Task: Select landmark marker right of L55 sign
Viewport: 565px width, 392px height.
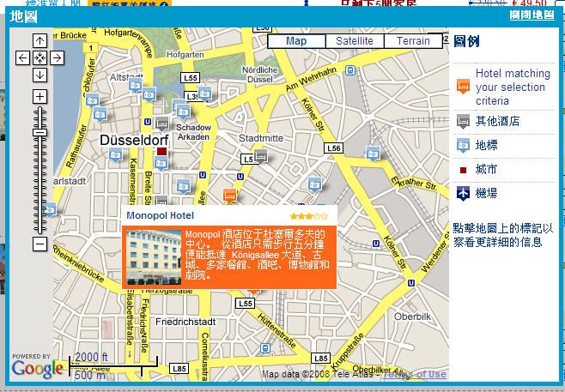Action: 204,94
